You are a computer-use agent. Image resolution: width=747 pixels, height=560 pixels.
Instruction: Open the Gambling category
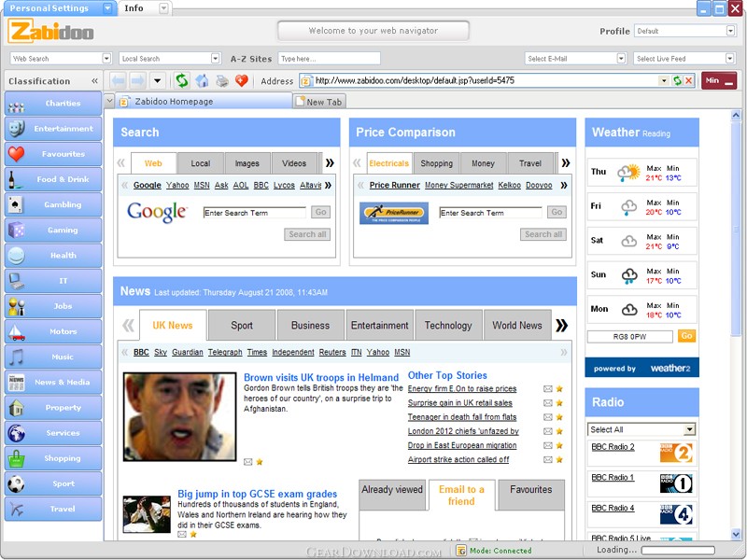(53, 204)
